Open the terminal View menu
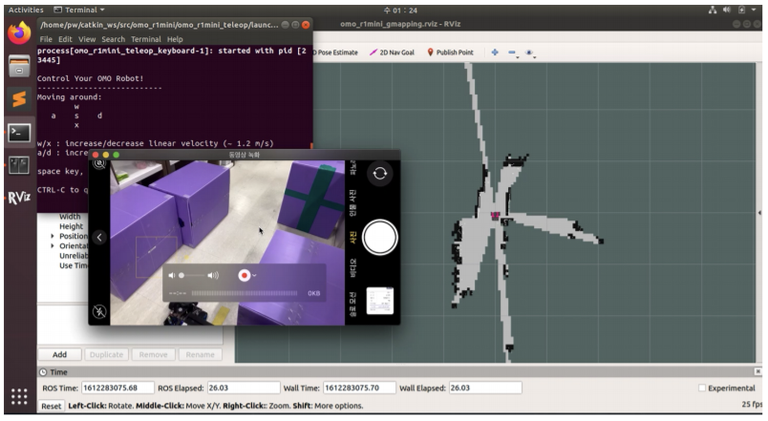Screen dimensions: 768x421 [87, 39]
